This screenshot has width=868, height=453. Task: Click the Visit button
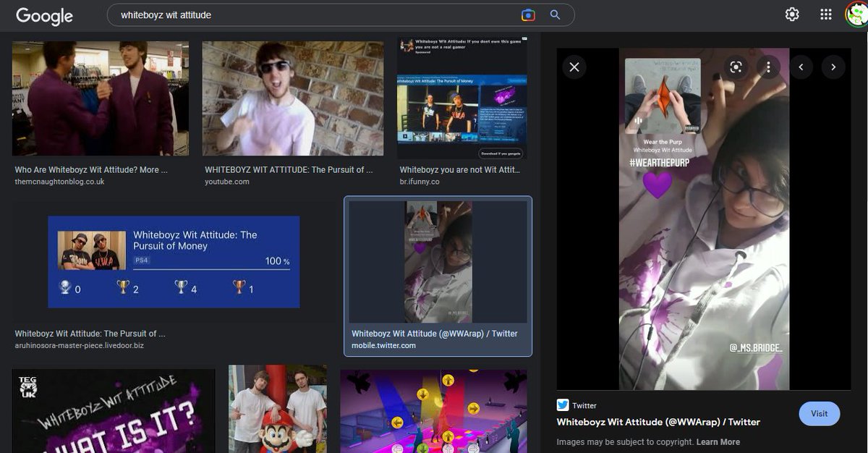click(x=819, y=413)
